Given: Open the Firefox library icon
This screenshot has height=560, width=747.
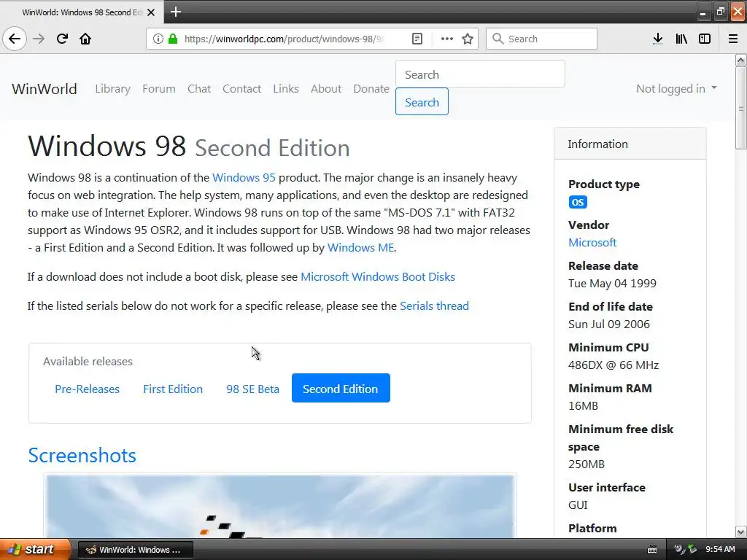Looking at the screenshot, I should pyautogui.click(x=681, y=39).
